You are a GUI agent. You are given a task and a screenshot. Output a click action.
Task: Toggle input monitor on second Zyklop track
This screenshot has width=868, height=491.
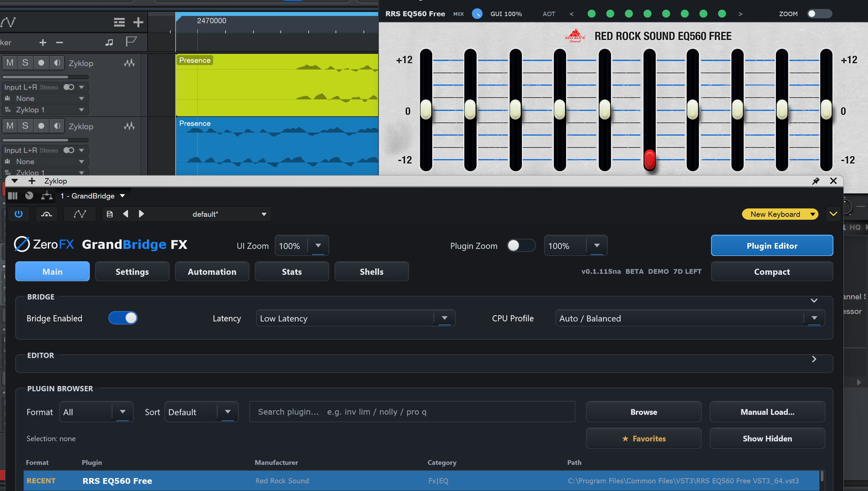point(57,126)
